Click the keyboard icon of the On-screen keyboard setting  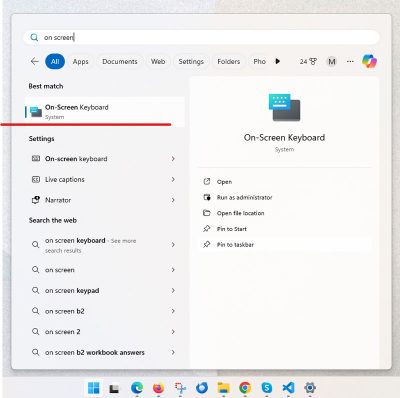point(36,159)
